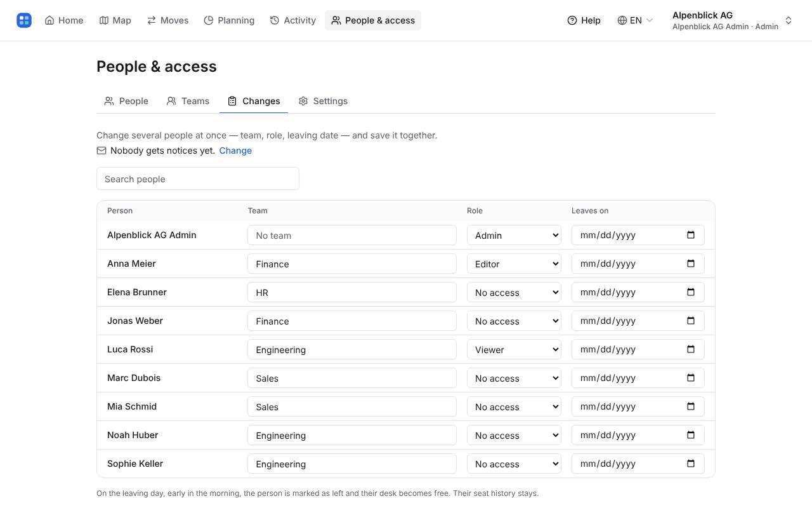
Task: Expand Luca Rossi's role dropdown
Action: 514,349
